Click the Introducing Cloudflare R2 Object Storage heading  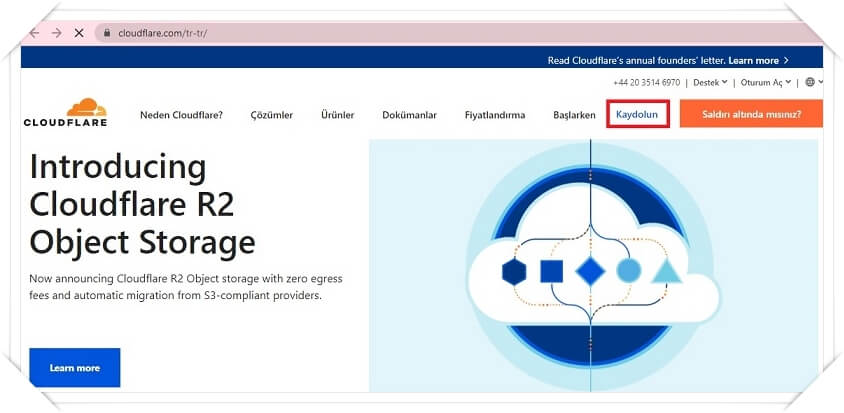[143, 205]
